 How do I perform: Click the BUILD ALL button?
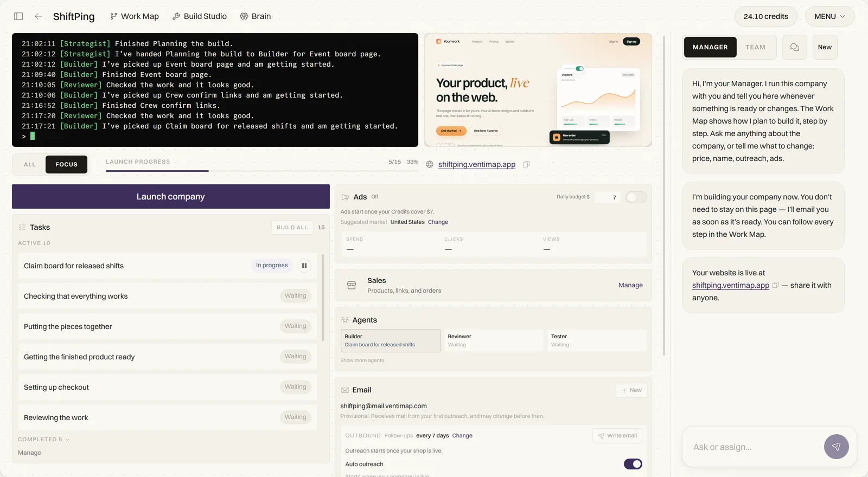click(292, 228)
